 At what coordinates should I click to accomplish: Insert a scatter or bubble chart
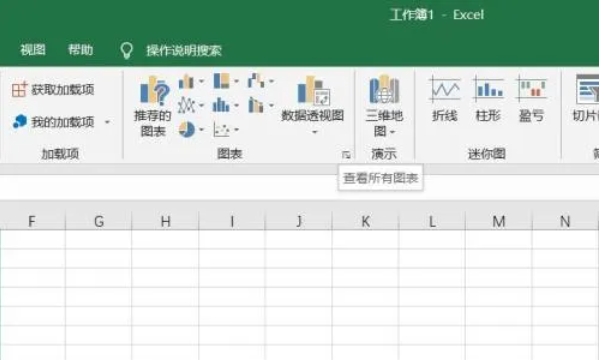coord(221,130)
